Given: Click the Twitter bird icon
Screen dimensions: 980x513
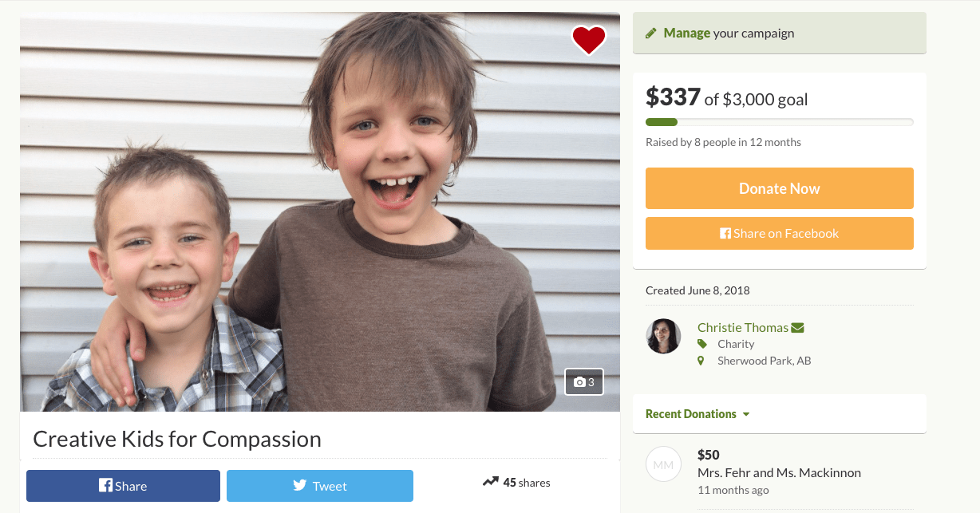Looking at the screenshot, I should pyautogui.click(x=300, y=485).
